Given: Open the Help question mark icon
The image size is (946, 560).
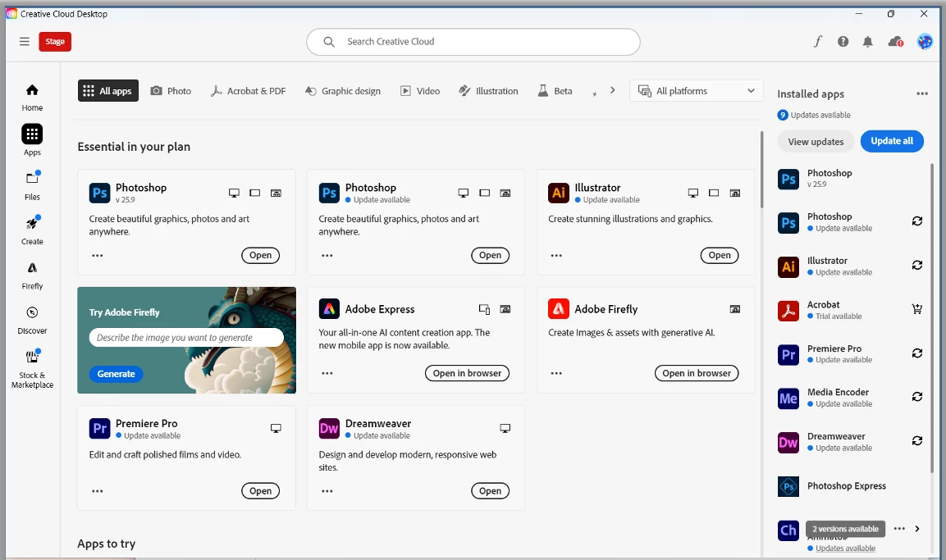Looking at the screenshot, I should [x=843, y=42].
